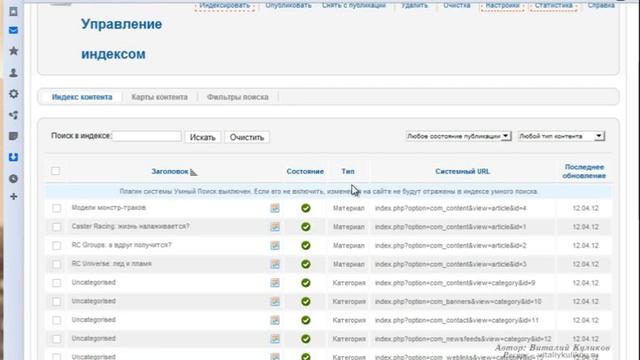
Task: Click Снять с публикации toolbar button
Action: (x=354, y=5)
